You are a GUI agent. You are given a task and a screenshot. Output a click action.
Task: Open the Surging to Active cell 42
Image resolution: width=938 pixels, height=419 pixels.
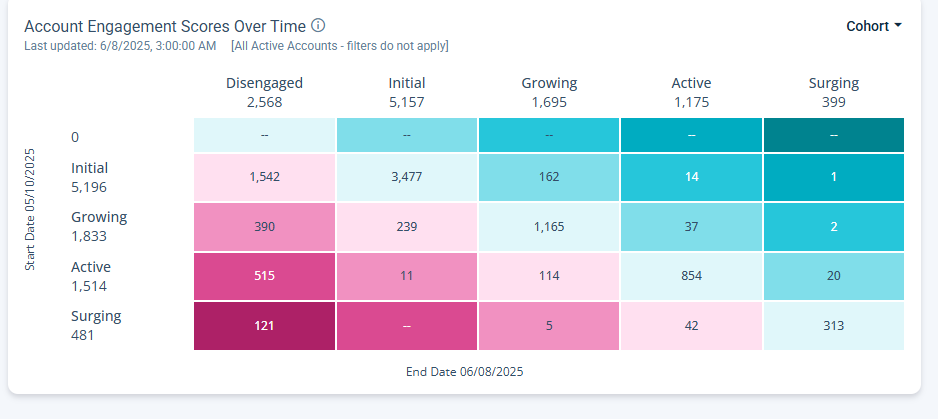[691, 325]
